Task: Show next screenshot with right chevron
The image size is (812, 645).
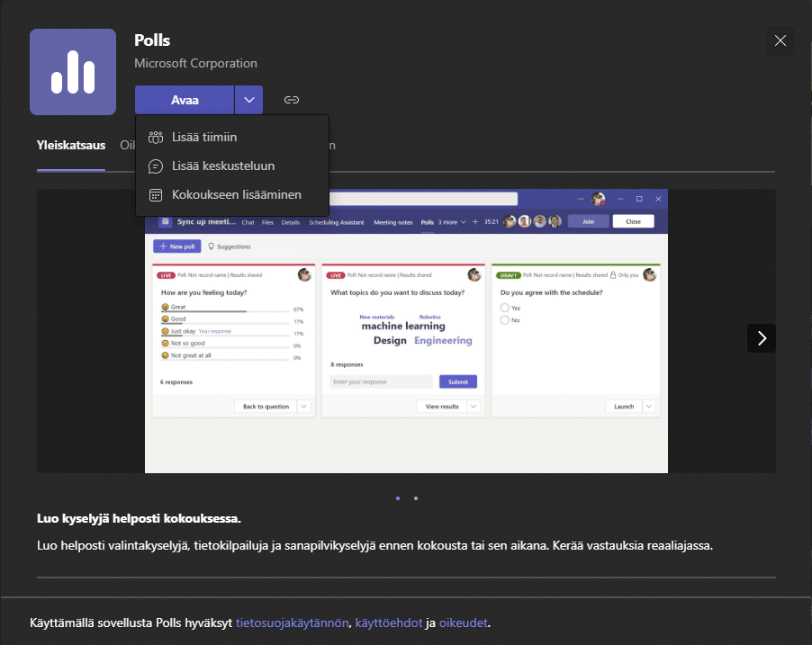Action: (x=762, y=338)
